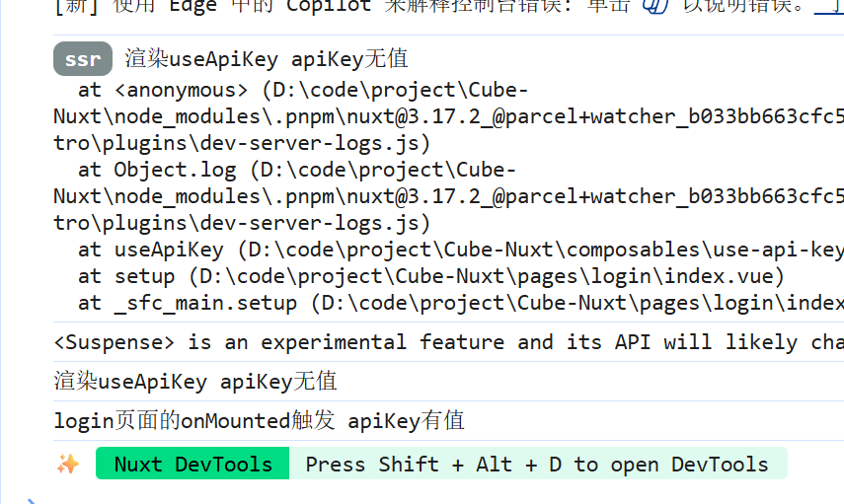This screenshot has height=504, width=844.
Task: Select the ssr-tagged "渲染useApiKey apiKey无值" message
Action: tap(267, 59)
